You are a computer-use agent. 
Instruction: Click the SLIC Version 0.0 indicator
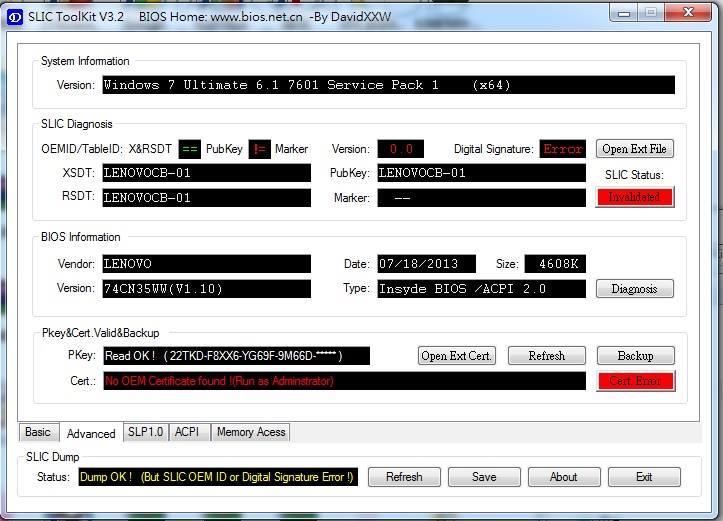400,148
